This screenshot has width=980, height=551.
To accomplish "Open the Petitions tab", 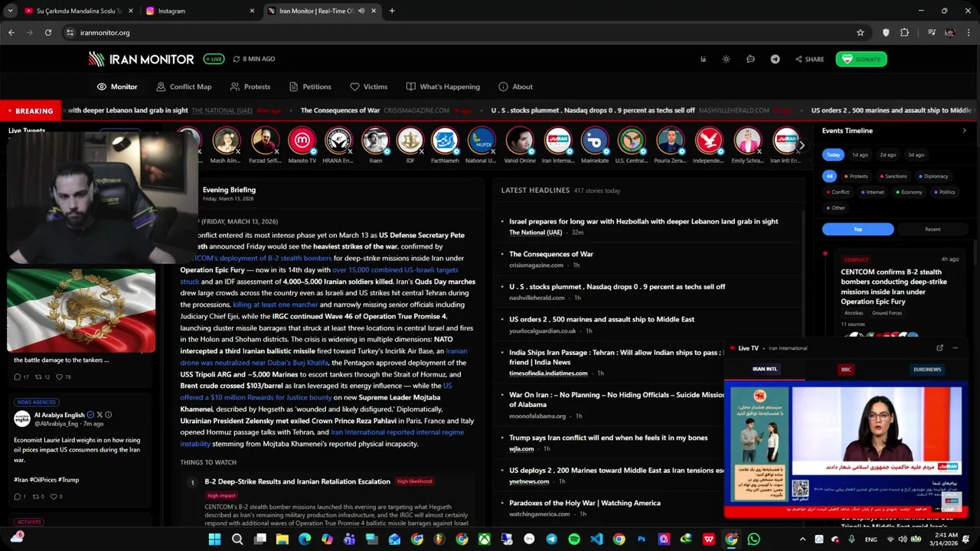I will pos(310,86).
